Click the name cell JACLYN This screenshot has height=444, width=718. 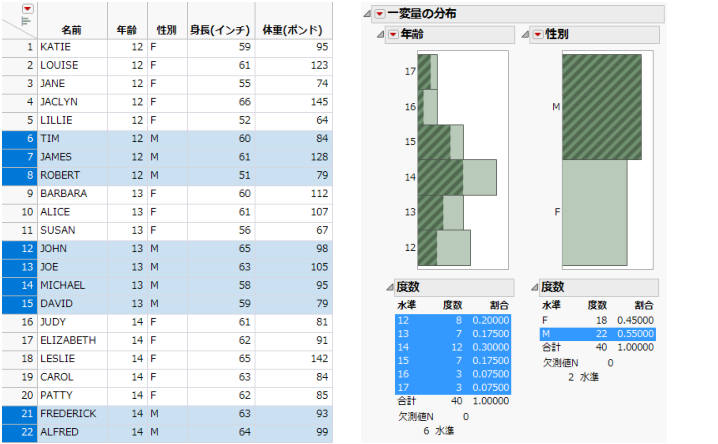(72, 102)
